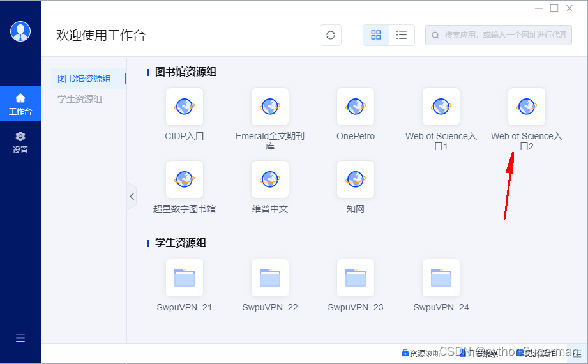Image resolution: width=588 pixels, height=364 pixels.
Task: Open the user avatar profile
Action: (20, 31)
